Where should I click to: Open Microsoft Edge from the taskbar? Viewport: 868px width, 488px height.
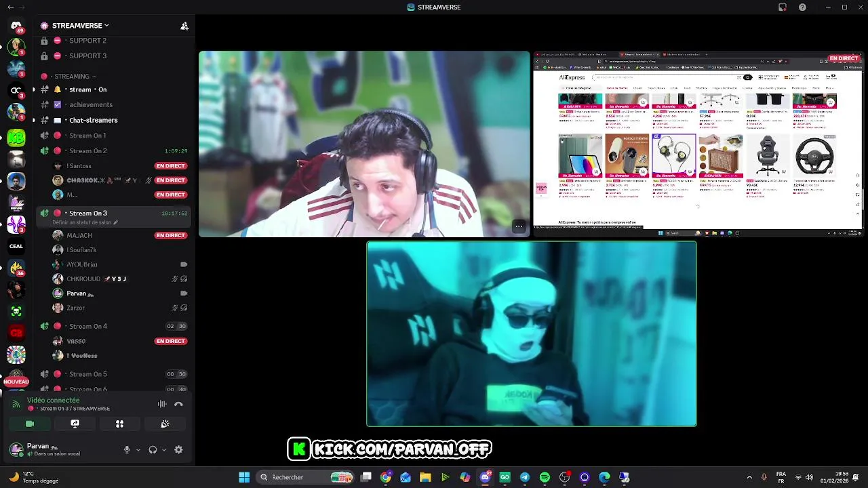604,477
